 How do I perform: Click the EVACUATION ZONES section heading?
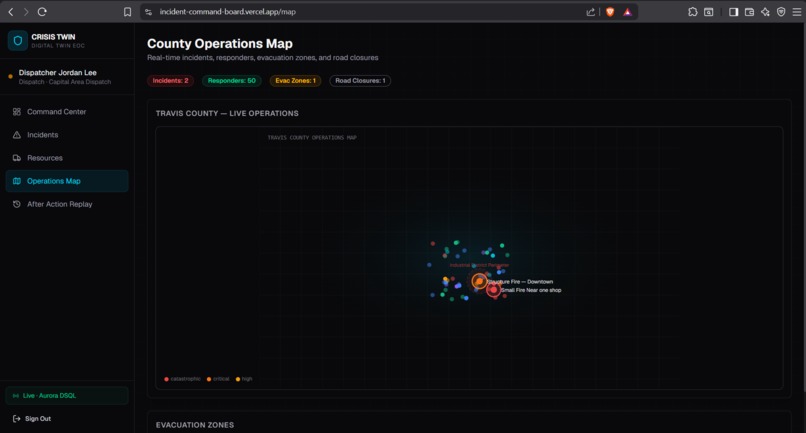point(195,425)
